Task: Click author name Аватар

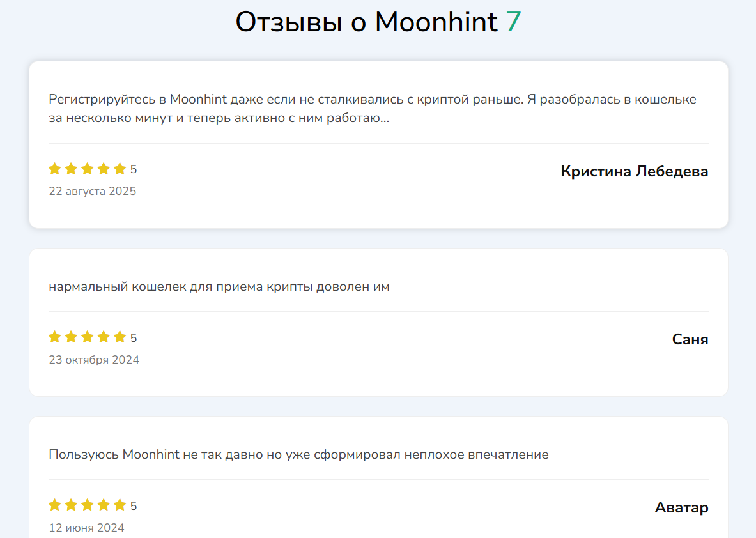Action: (x=681, y=507)
